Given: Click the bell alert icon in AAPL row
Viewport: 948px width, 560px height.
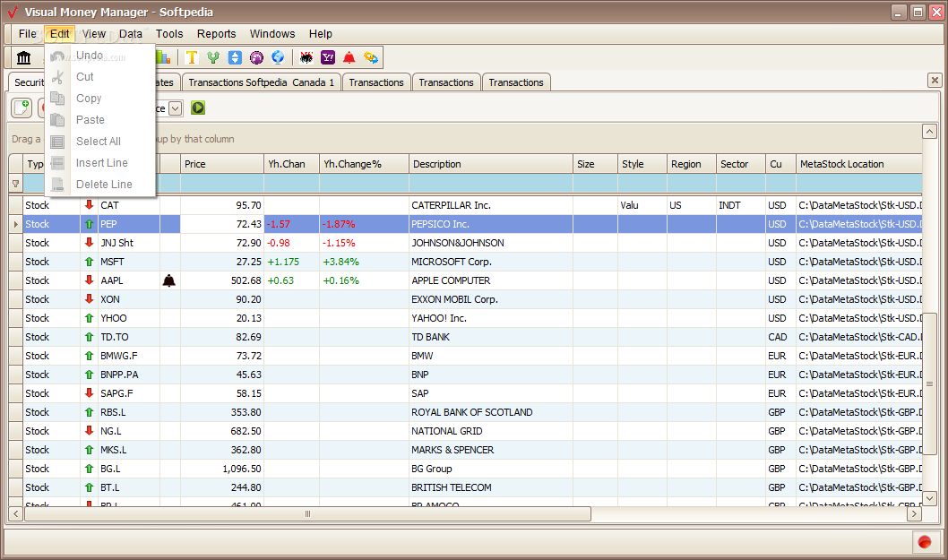Looking at the screenshot, I should [169, 280].
